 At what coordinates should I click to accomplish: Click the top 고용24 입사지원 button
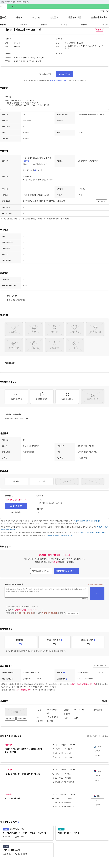point(64,74)
